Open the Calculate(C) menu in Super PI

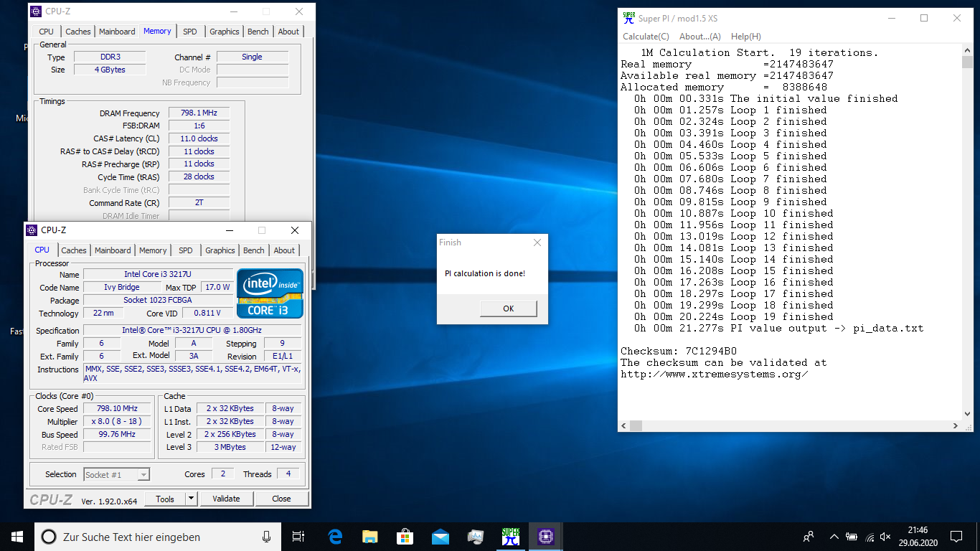click(x=646, y=37)
